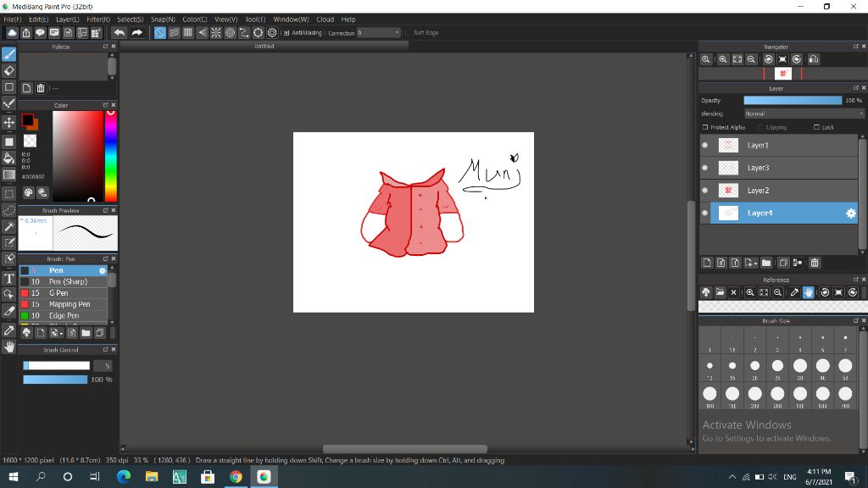Image resolution: width=868 pixels, height=488 pixels.
Task: Close the Palette panel
Action: coord(114,47)
